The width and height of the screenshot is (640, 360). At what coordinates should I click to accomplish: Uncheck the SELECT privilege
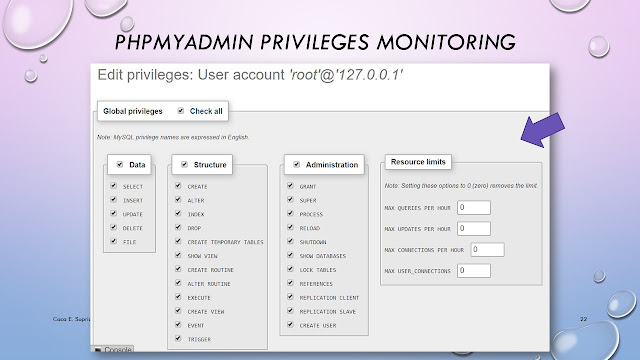pyautogui.click(x=113, y=186)
